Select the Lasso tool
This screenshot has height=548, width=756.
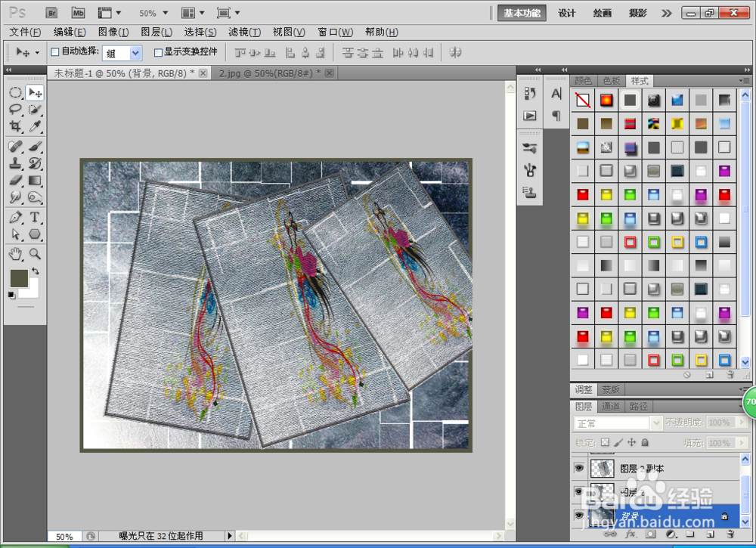tap(15, 110)
